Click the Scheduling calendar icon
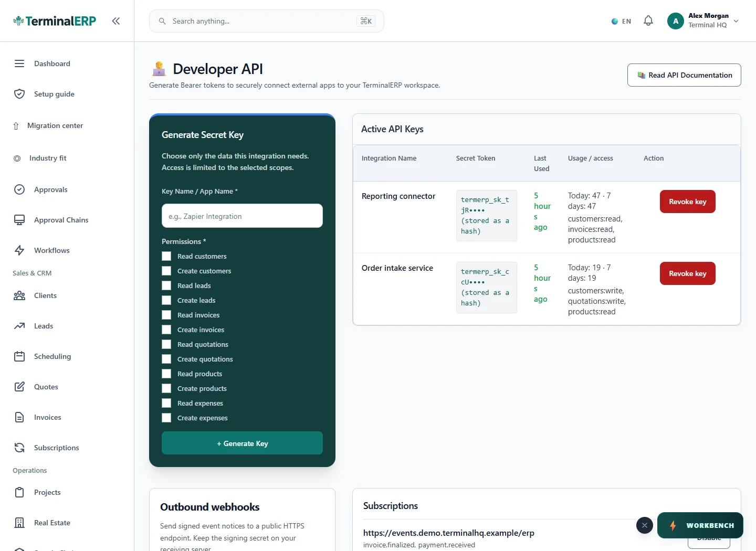The height and width of the screenshot is (551, 756). (19, 356)
